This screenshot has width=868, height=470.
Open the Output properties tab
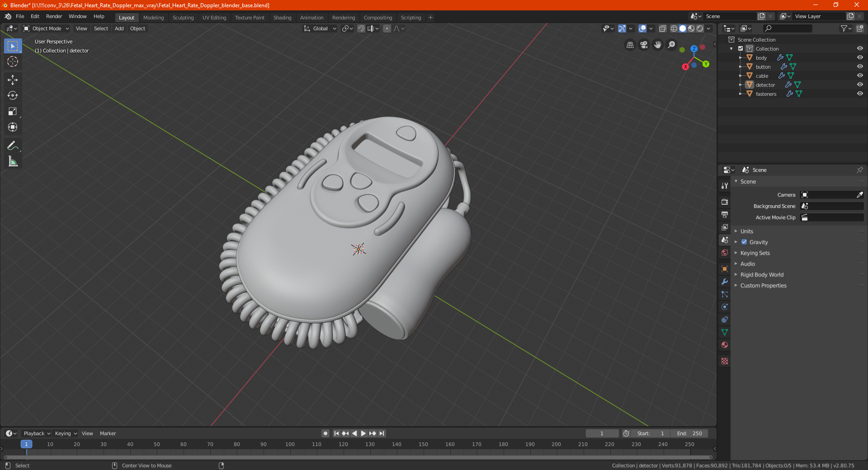tap(725, 215)
